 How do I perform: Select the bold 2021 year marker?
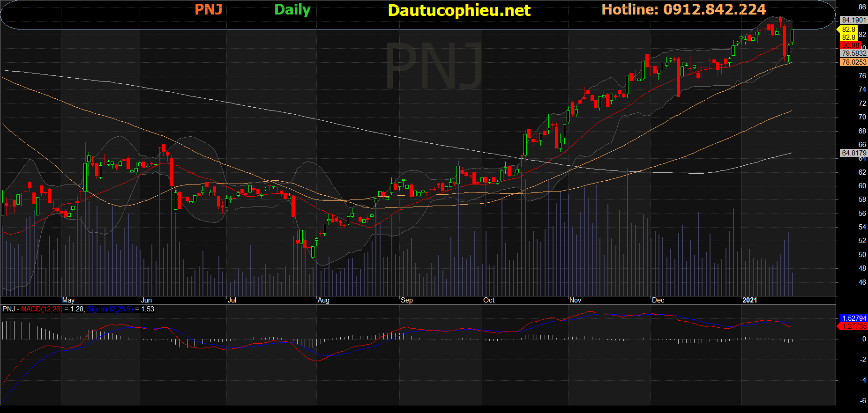[x=749, y=300]
